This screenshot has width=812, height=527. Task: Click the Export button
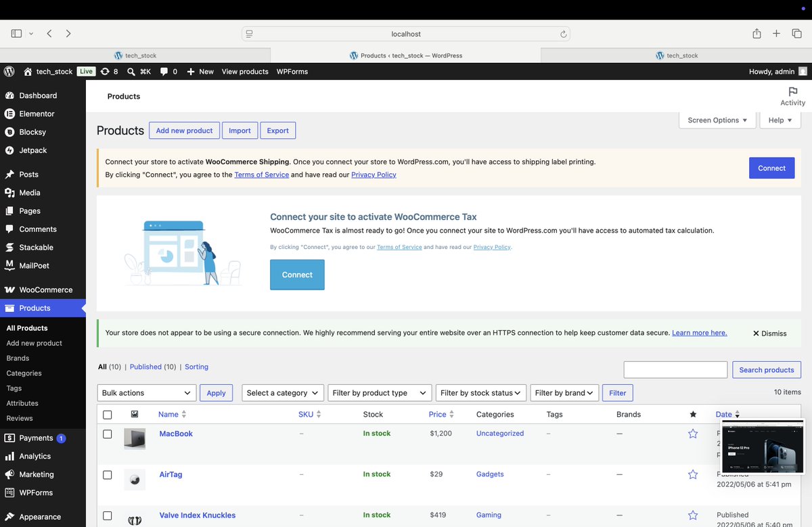[277, 131]
